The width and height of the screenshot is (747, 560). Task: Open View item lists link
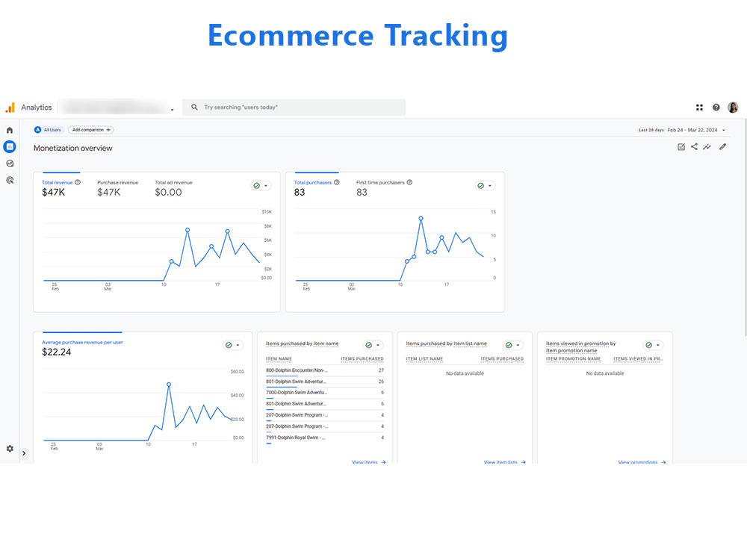504,461
